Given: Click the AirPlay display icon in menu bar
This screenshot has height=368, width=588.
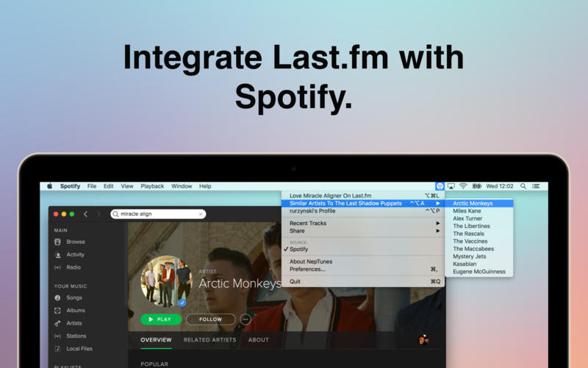Looking at the screenshot, I should 451,186.
